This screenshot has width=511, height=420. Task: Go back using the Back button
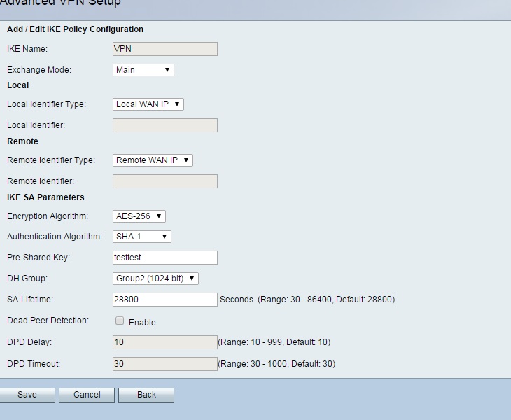(146, 395)
